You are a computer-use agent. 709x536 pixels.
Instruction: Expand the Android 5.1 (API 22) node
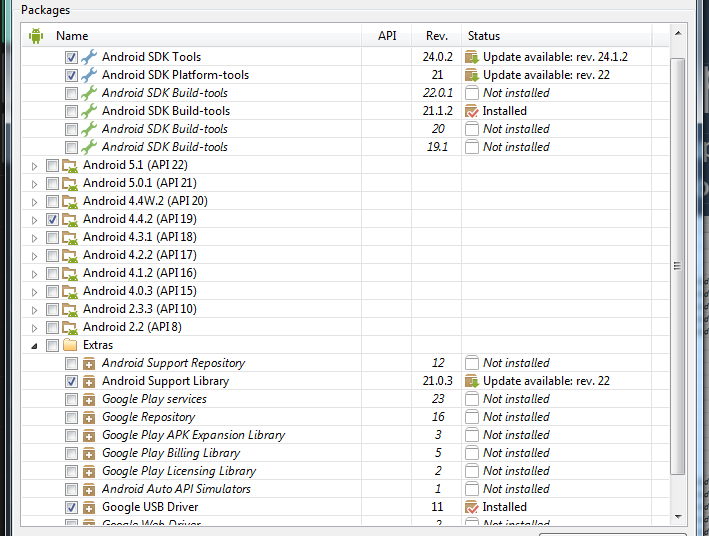point(34,166)
